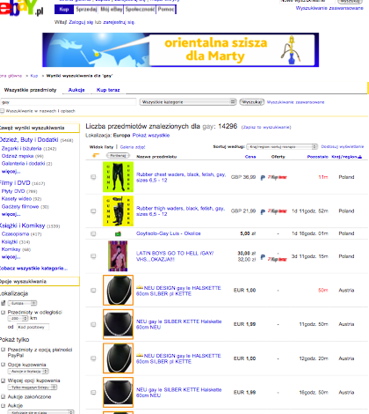Click the new-listing icon on NEU DESIGN row ending in 50m
This screenshot has width=369, height=414.
(139, 288)
